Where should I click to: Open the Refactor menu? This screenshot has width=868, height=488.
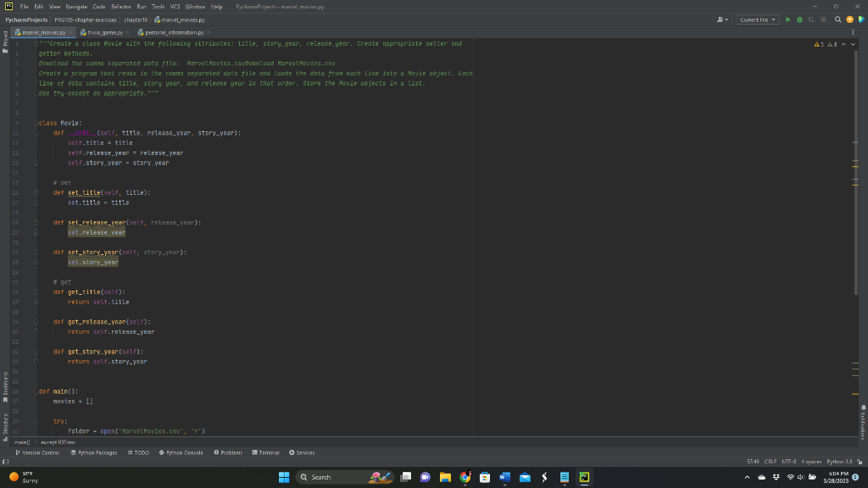tap(124, 5)
